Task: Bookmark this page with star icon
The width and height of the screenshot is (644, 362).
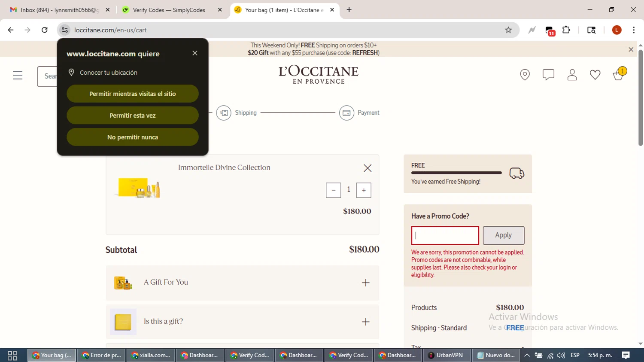Action: click(x=508, y=30)
